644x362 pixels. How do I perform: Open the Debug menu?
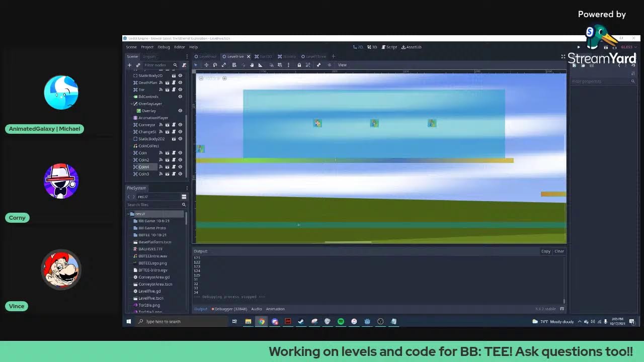tap(164, 47)
